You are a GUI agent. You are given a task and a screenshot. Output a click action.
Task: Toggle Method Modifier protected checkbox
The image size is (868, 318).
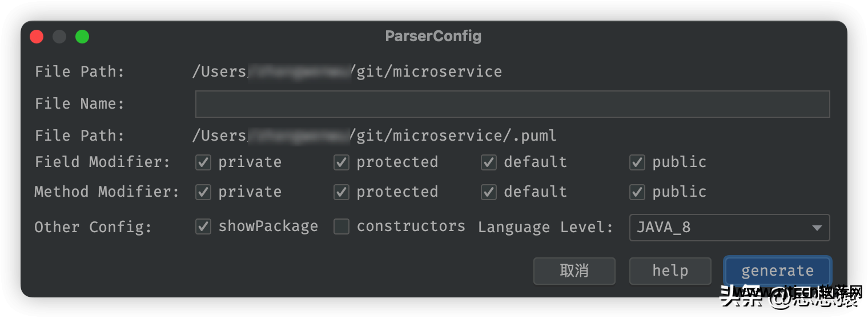341,192
